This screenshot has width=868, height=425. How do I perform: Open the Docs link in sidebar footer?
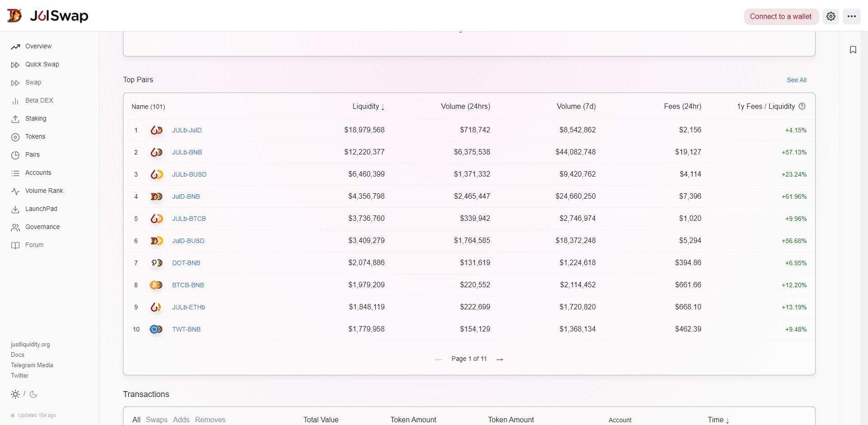tap(18, 355)
